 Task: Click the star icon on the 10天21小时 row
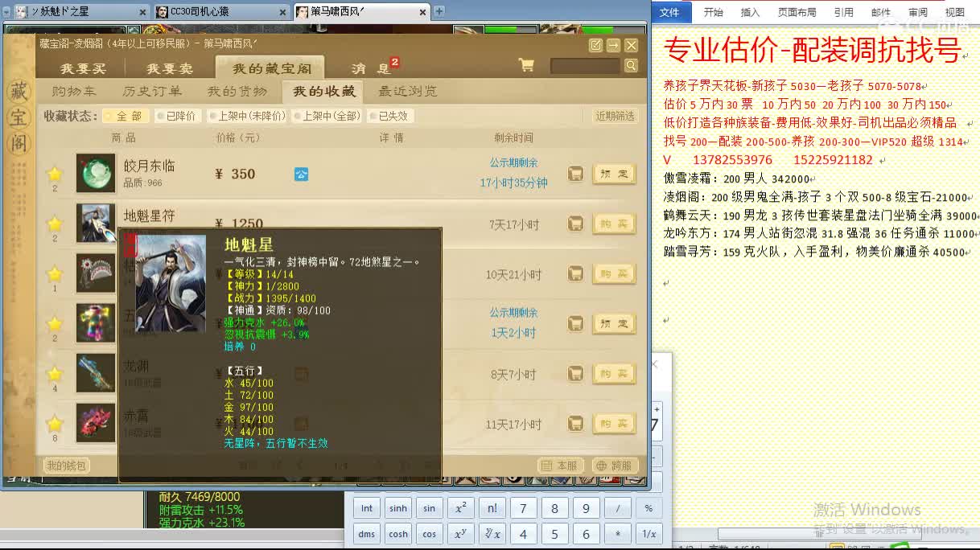(x=55, y=273)
